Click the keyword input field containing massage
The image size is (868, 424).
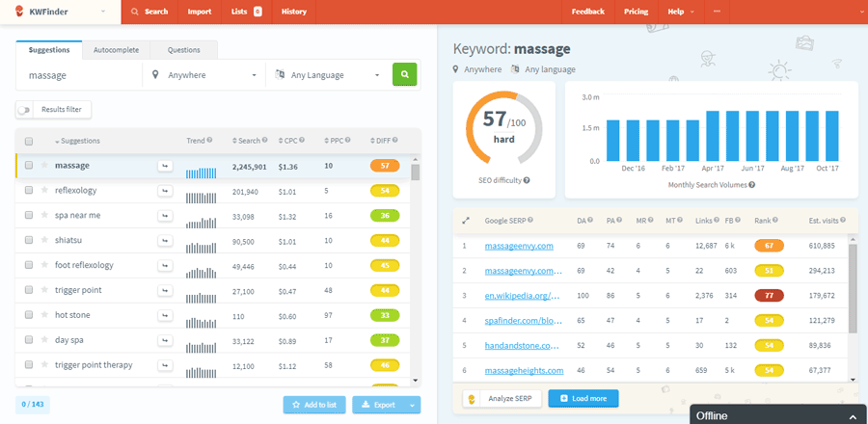click(79, 75)
